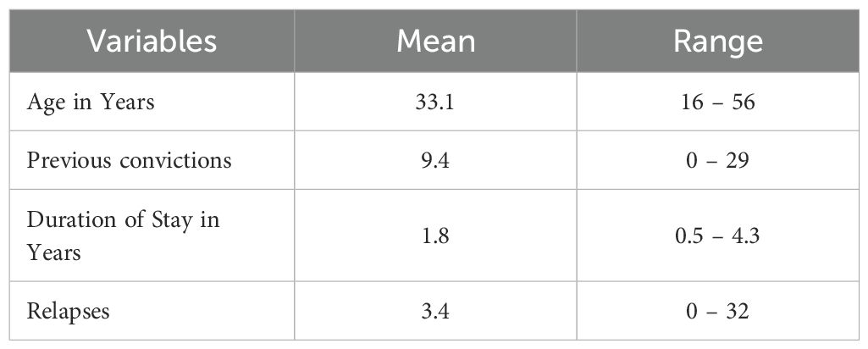Click the duration range 0.5 – 4.3
Screen dimensions: 868x349
click(x=717, y=236)
